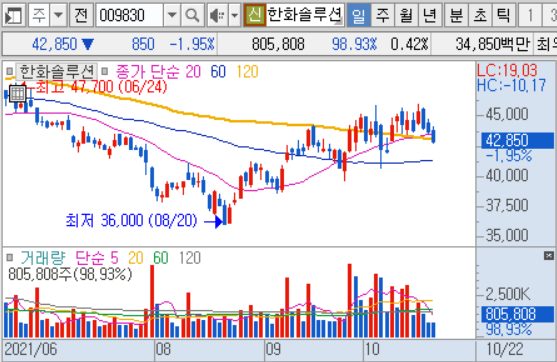Image resolution: width=557 pixels, height=362 pixels.
Task: Toggle the square marker beside 거래량 legend
Action: 10,258
